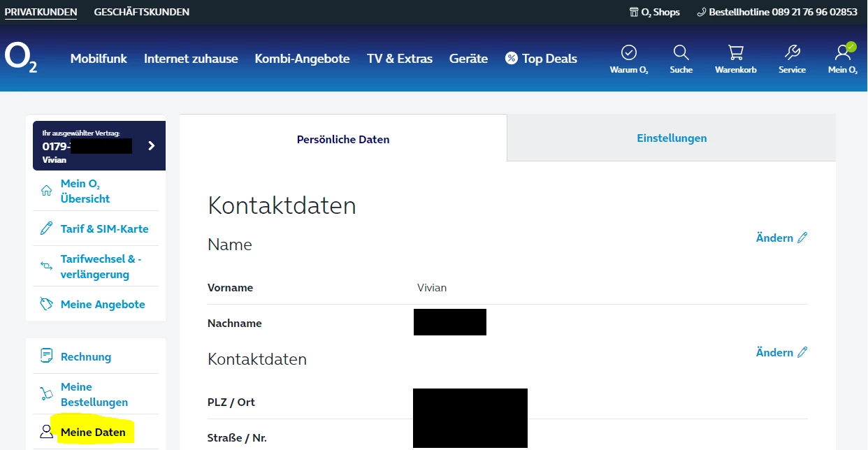868x450 pixels.
Task: Open the Suche magnifier icon
Action: coord(681,52)
